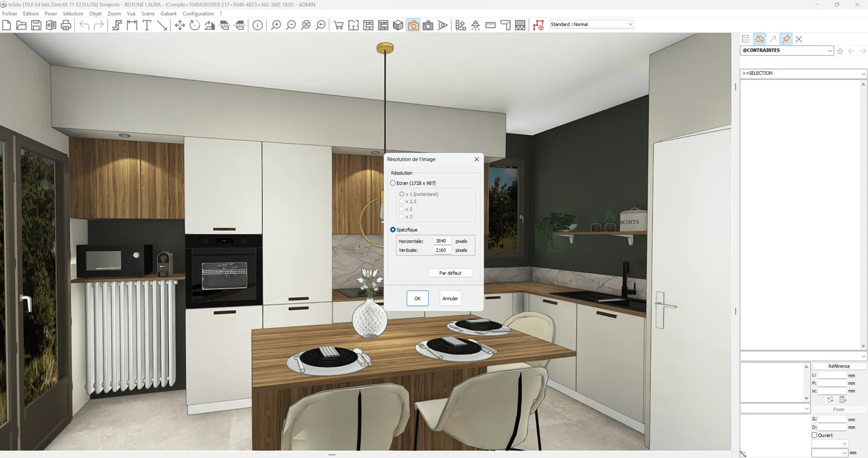The height and width of the screenshot is (458, 868).
Task: Open the Fichier menu
Action: (10, 14)
